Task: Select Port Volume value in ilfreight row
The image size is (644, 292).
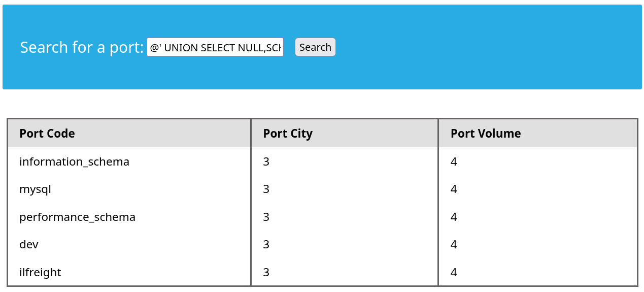Action: (454, 272)
